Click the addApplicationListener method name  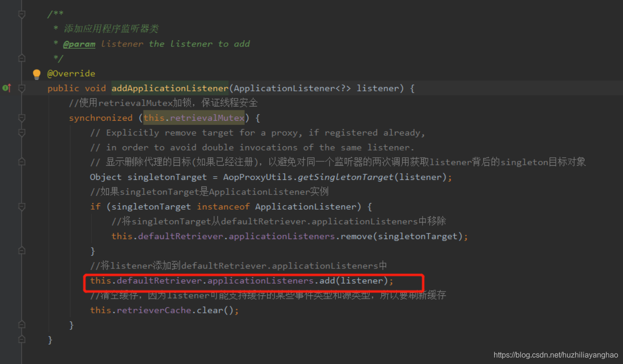click(170, 89)
